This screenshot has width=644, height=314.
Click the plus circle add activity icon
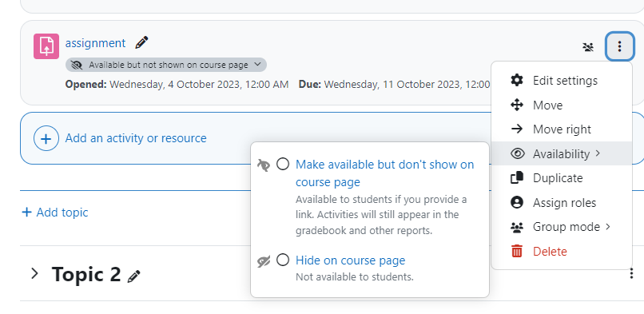(46, 138)
